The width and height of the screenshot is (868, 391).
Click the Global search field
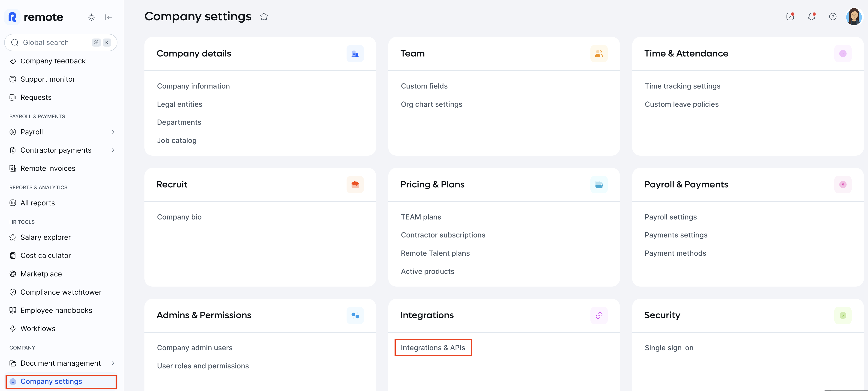click(x=61, y=42)
